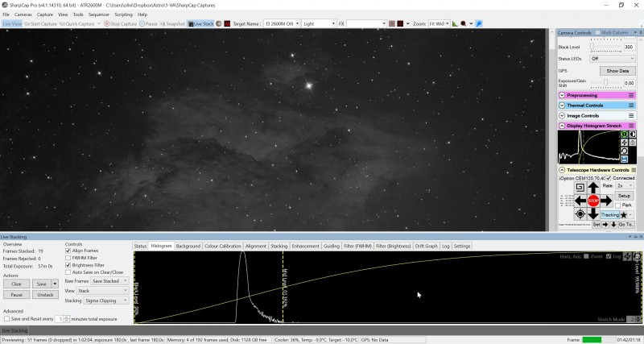Toggle the Align Frames checkbox

coord(68,251)
